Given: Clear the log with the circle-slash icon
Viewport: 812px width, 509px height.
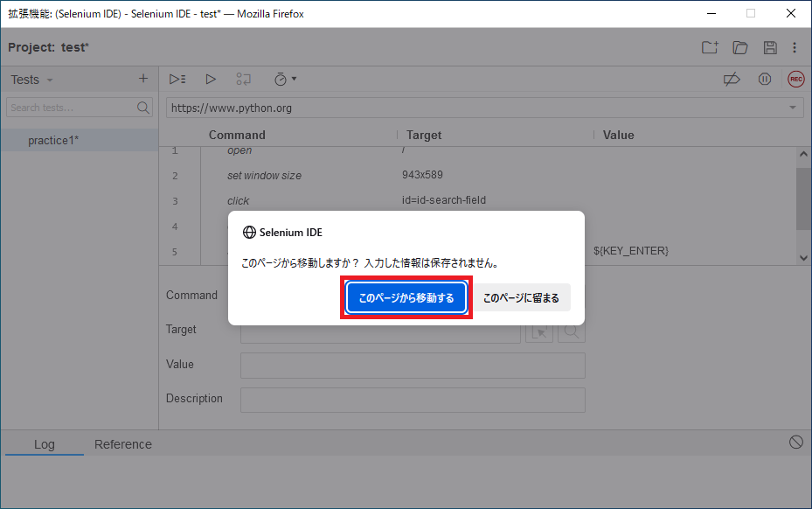Looking at the screenshot, I should 796,443.
